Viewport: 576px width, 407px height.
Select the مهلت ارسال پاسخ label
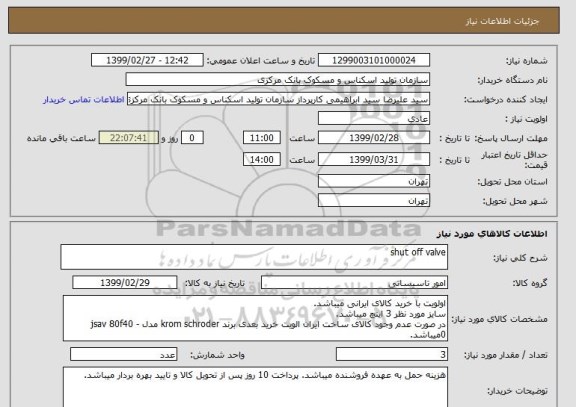[x=512, y=138]
